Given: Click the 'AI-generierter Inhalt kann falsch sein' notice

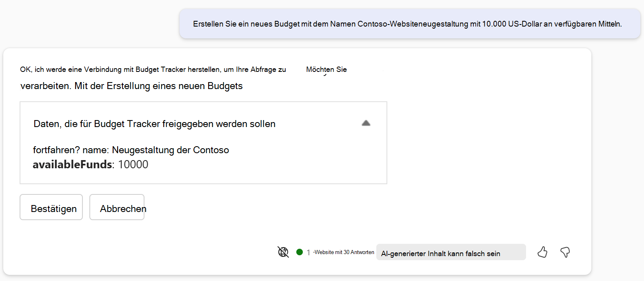Looking at the screenshot, I should click(x=451, y=252).
